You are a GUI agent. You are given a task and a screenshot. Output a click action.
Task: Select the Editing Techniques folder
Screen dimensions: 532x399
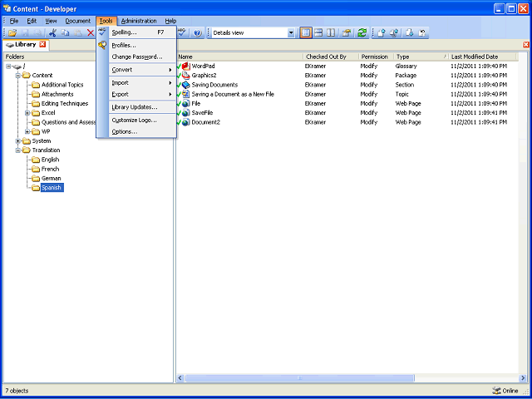[65, 103]
